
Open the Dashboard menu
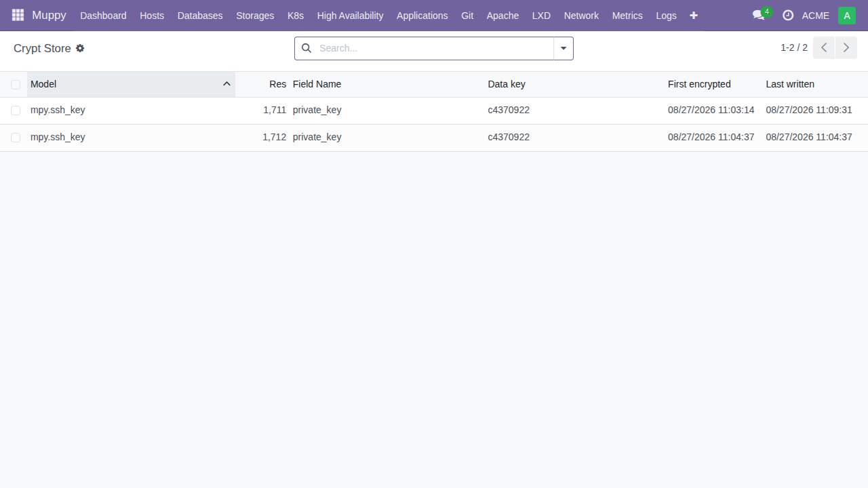(x=103, y=15)
